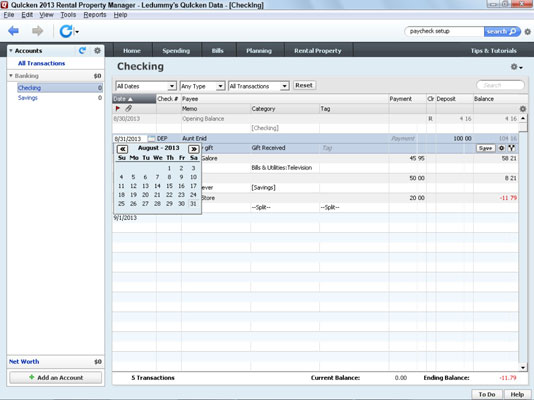This screenshot has width=534, height=400.
Task: Click the paperclip attachment column icon
Action: pos(128,109)
